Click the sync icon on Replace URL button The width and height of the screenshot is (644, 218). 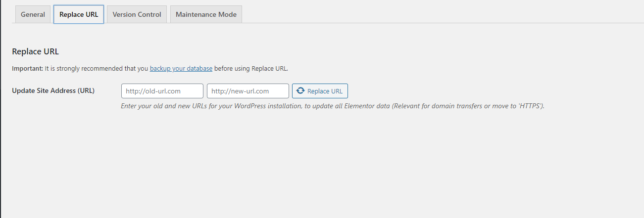click(x=300, y=91)
